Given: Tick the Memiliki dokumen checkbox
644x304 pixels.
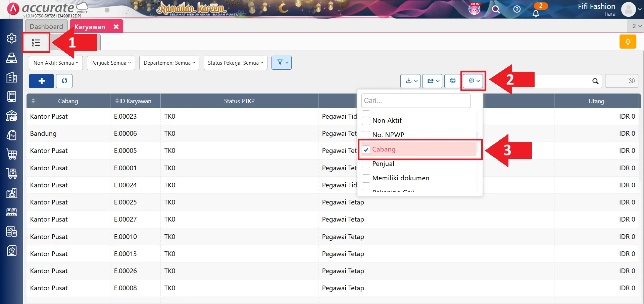Looking at the screenshot, I should 366,178.
